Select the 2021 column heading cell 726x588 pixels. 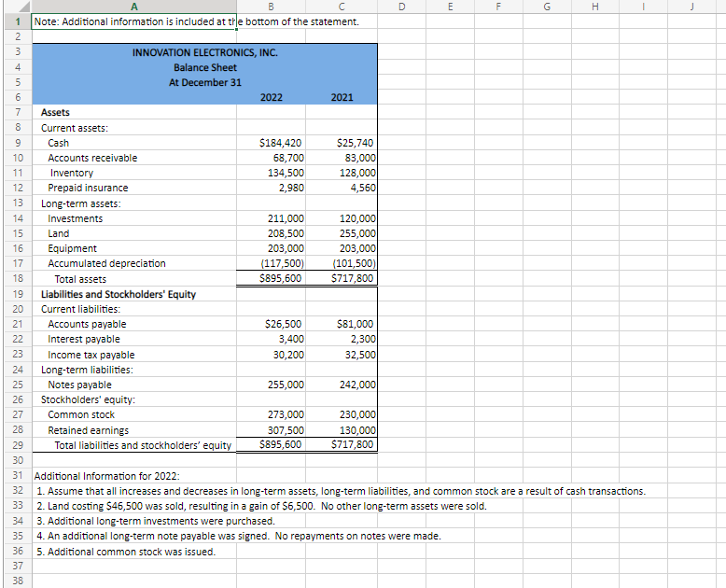(342, 97)
